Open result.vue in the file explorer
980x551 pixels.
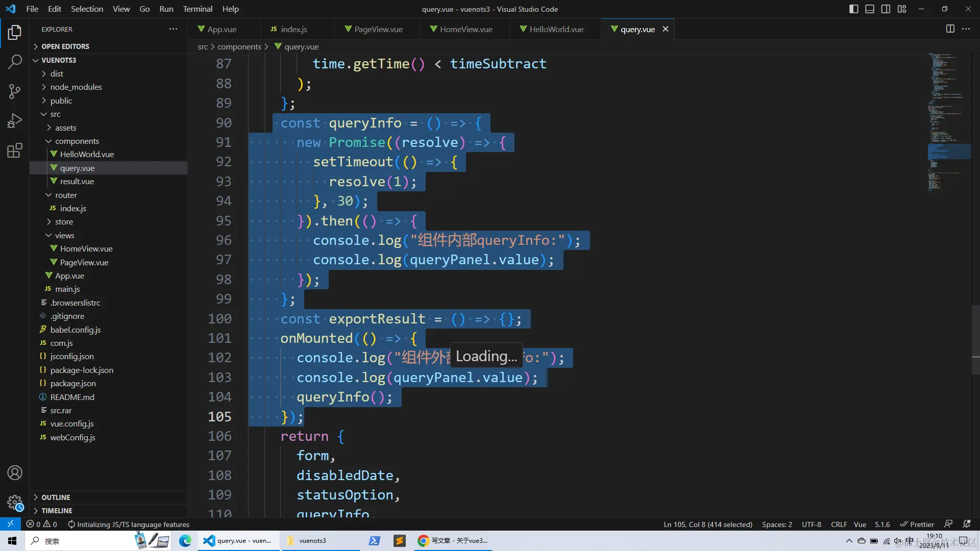click(x=77, y=182)
